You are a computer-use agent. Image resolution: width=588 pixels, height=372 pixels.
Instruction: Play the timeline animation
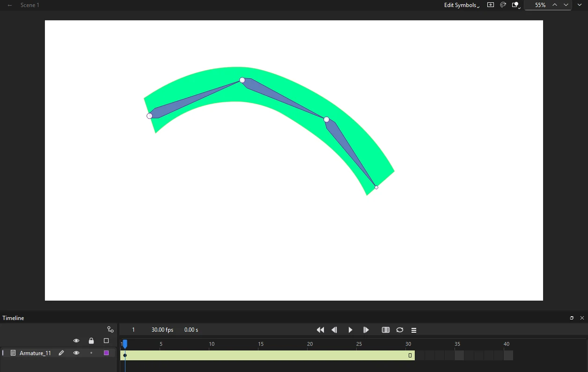350,330
